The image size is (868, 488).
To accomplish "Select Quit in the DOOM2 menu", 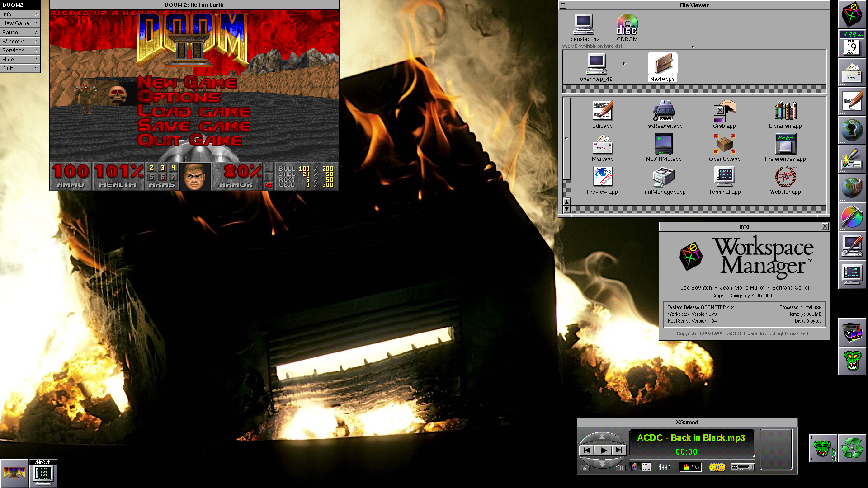I will coord(20,69).
